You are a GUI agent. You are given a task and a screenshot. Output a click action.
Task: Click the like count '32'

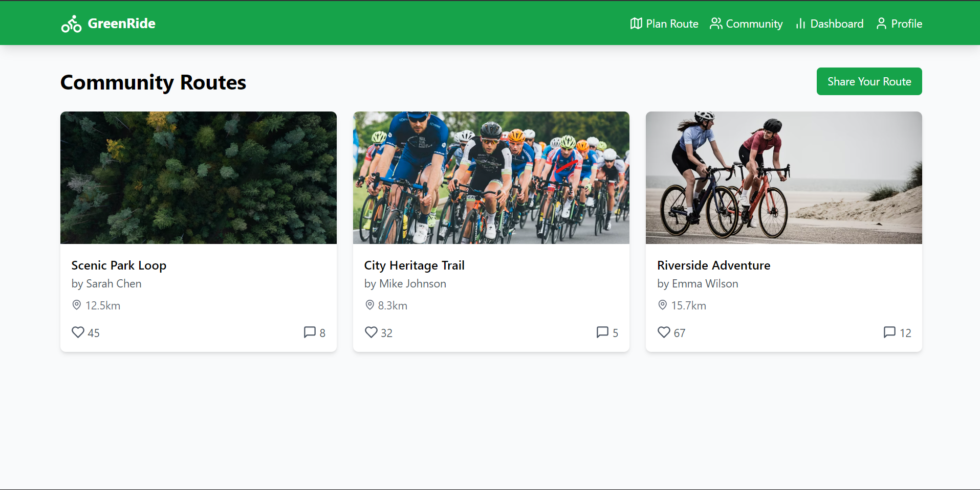[386, 333]
